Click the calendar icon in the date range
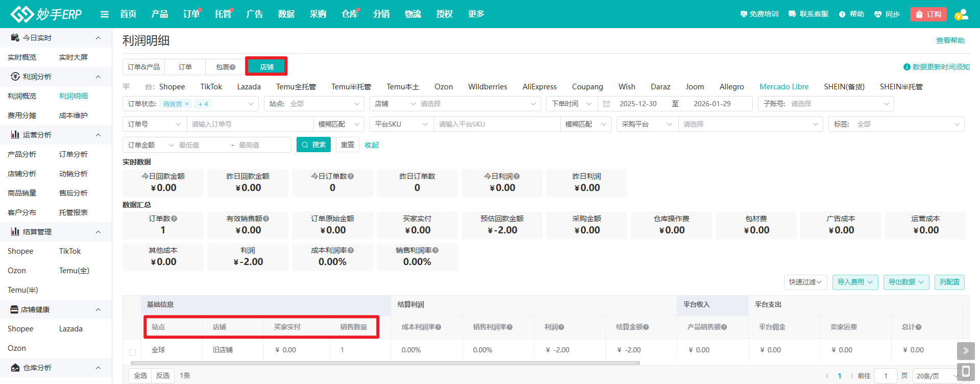980x384 pixels. tap(606, 104)
